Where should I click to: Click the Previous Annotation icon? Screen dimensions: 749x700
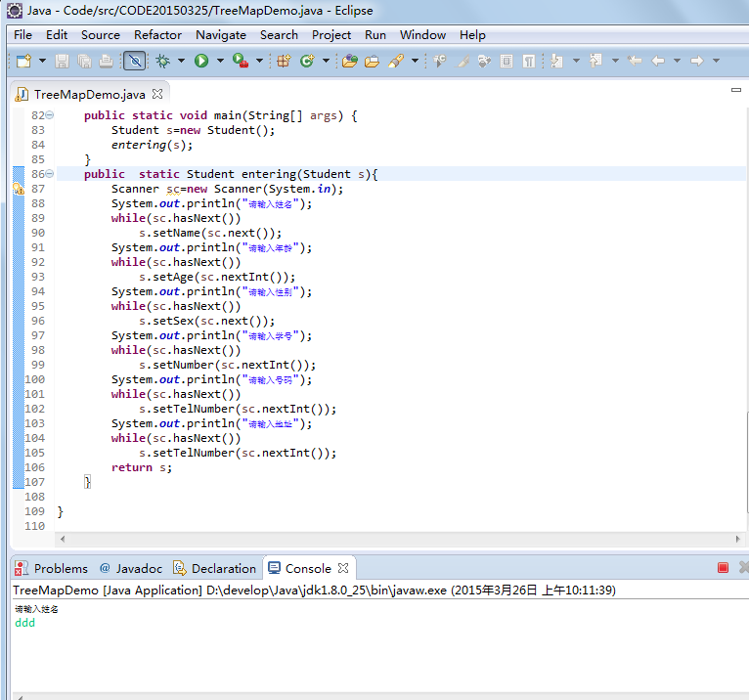pyautogui.click(x=595, y=62)
